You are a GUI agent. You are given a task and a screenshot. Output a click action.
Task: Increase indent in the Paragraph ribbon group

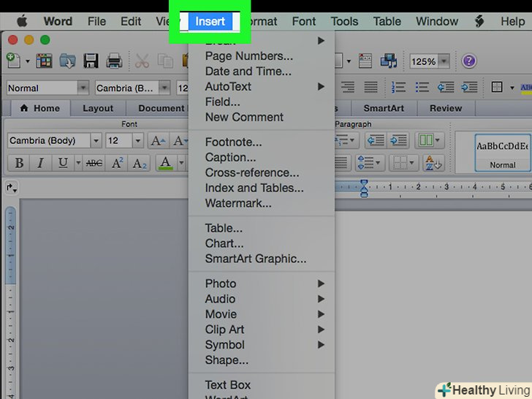pos(398,140)
